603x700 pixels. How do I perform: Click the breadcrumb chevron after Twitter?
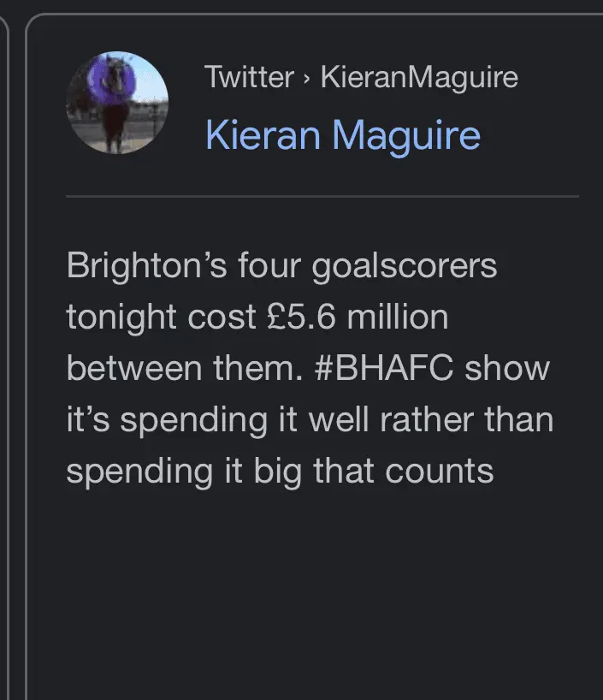click(x=305, y=78)
